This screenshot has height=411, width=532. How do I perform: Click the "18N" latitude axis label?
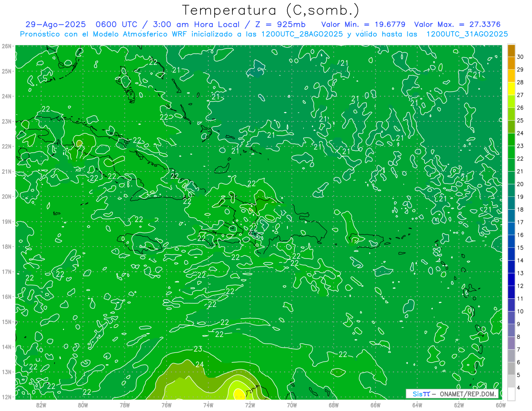point(7,247)
